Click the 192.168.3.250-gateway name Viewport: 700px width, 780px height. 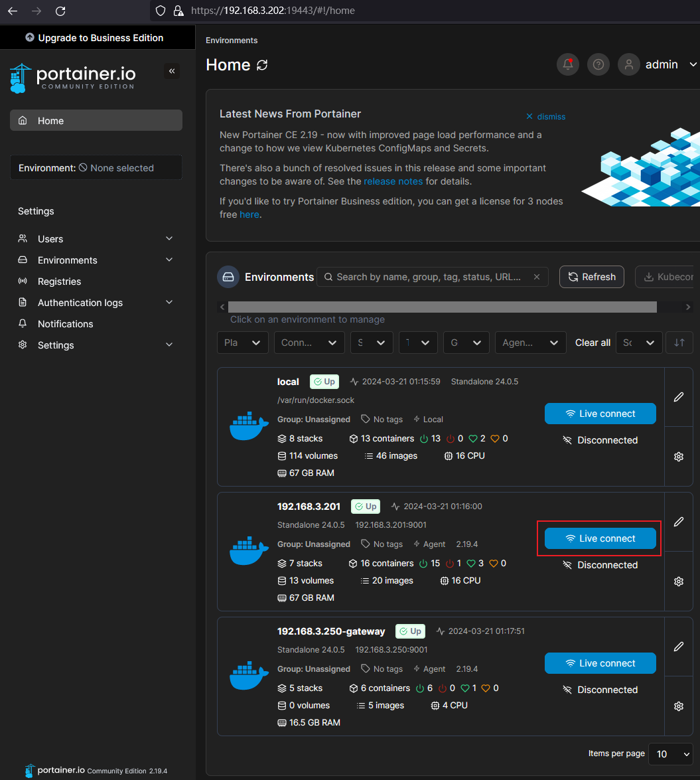(x=331, y=632)
